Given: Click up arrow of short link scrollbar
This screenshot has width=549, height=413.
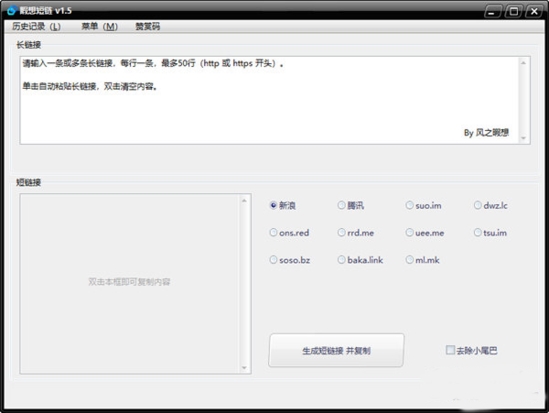Looking at the screenshot, I should [x=244, y=201].
